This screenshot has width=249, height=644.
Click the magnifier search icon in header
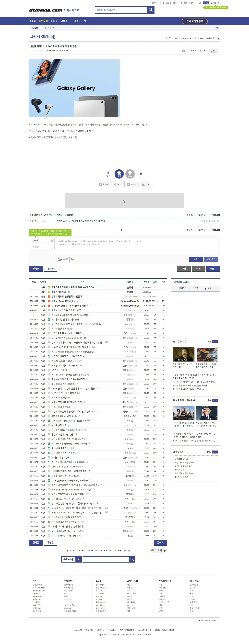pyautogui.click(x=151, y=10)
